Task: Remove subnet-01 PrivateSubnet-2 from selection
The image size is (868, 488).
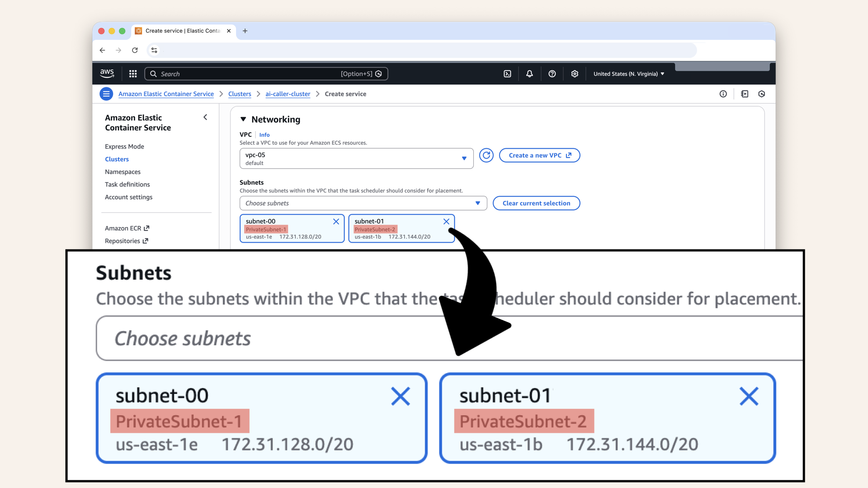Action: (446, 221)
